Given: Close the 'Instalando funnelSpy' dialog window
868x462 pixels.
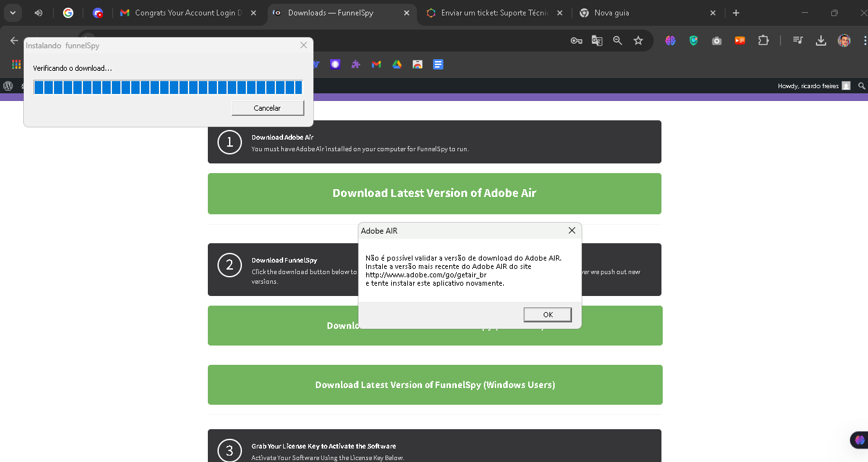Looking at the screenshot, I should pos(304,45).
